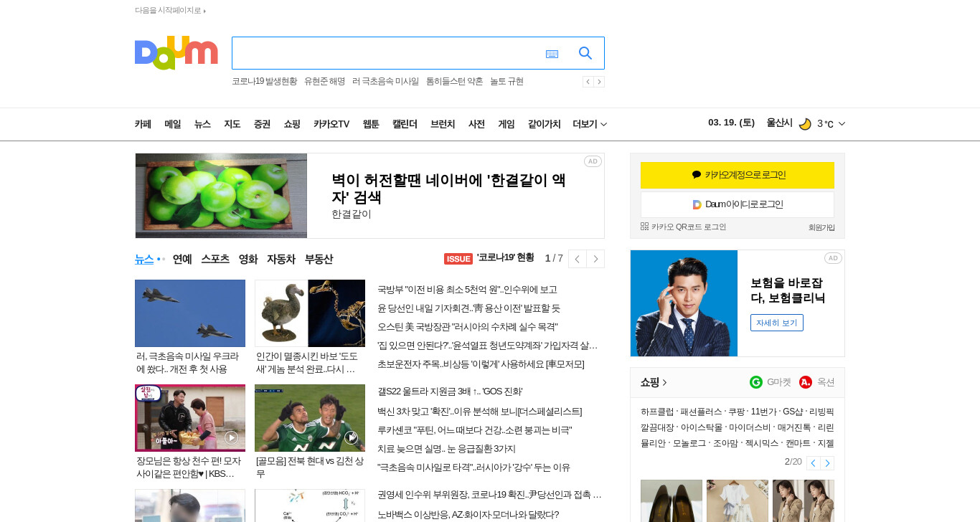Open the 웹툰 menu item
Screen dimensions: 980x522
pos(371,124)
